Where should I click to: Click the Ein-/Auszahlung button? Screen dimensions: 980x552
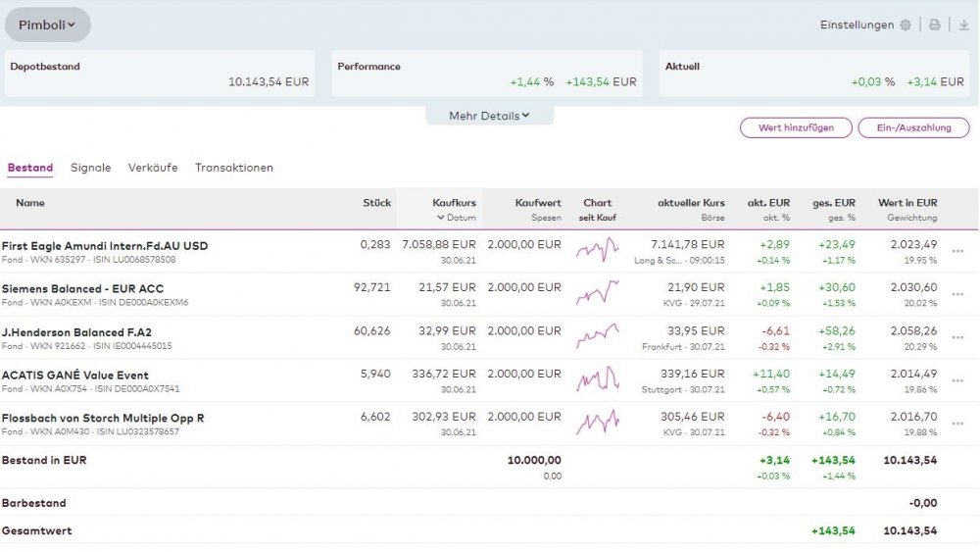click(913, 128)
